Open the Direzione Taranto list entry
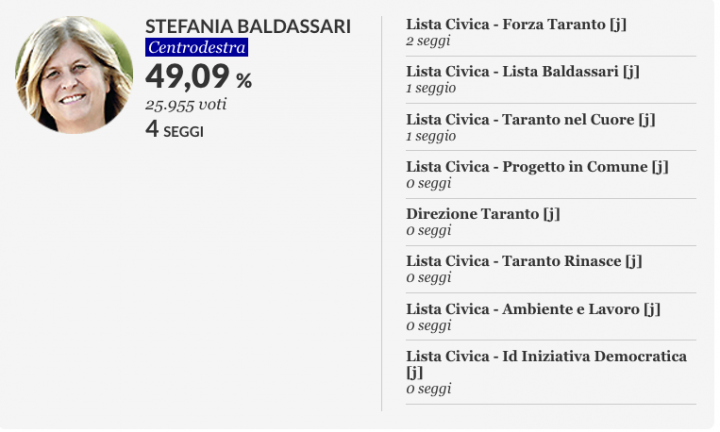Screen dimensions: 720x432 [x=483, y=214]
